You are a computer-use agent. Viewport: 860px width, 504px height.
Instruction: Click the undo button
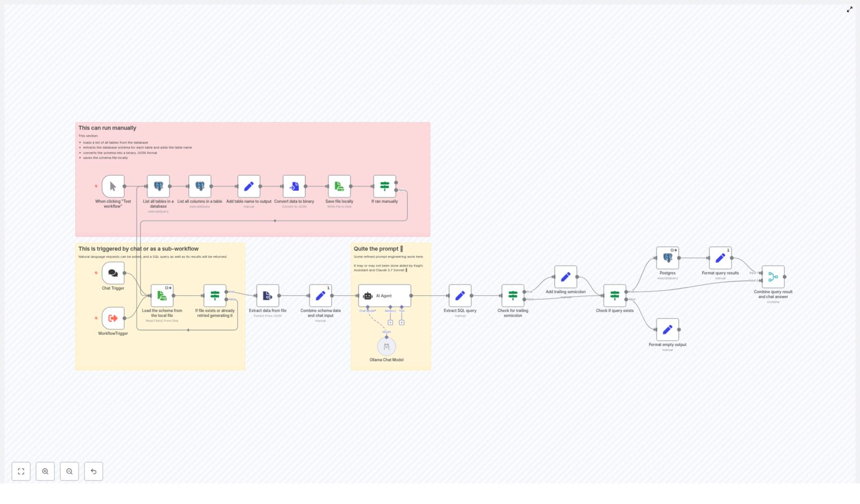[x=94, y=471]
